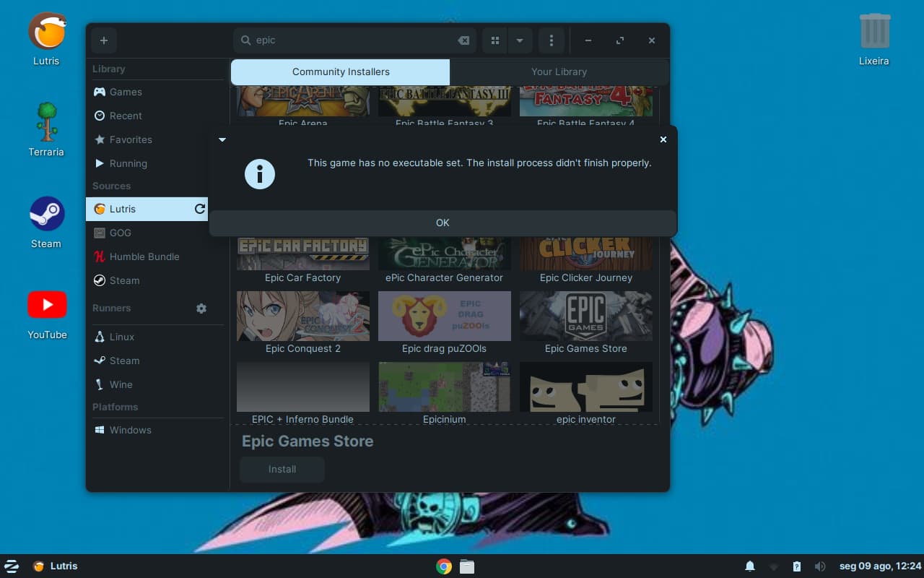Switch to grid view layout

[495, 40]
